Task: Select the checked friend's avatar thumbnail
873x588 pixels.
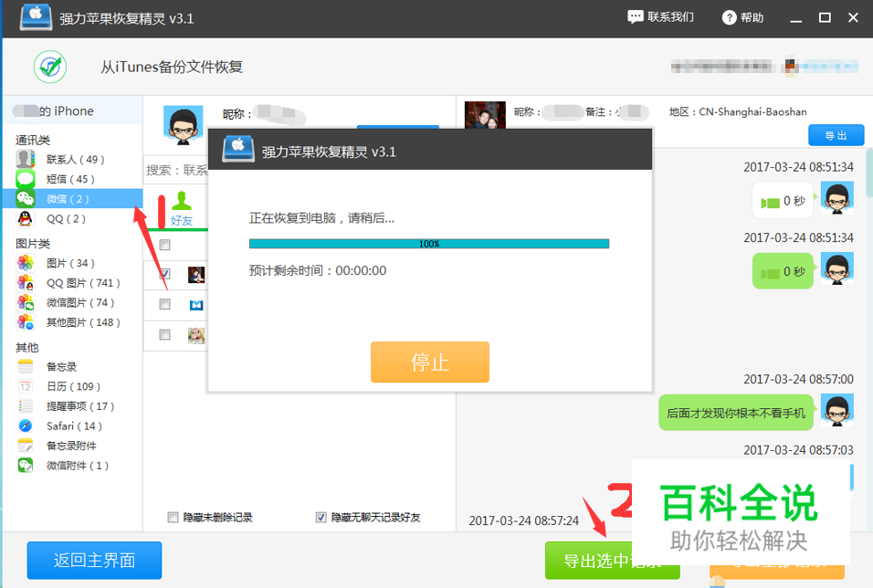Action: (196, 275)
